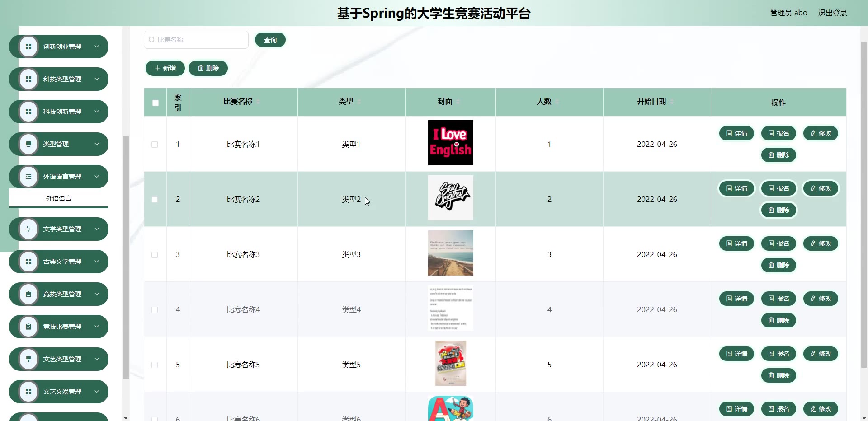This screenshot has width=868, height=421.
Task: Sort table by 人数 column arrows
Action: (557, 102)
